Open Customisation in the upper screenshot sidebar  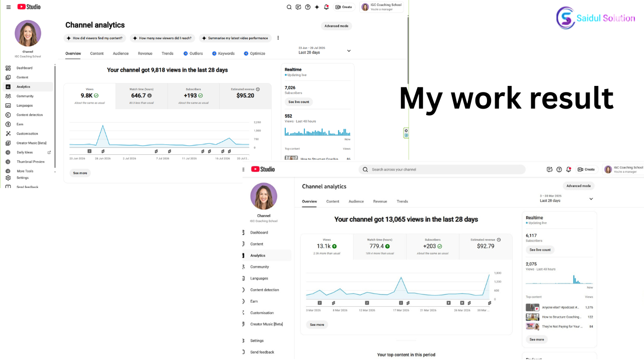[x=28, y=134]
